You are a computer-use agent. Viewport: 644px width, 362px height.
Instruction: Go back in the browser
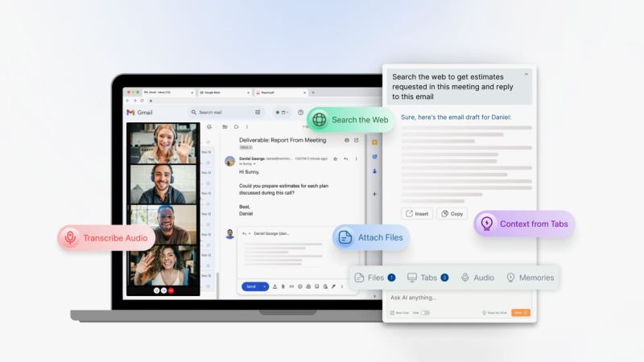[x=128, y=101]
